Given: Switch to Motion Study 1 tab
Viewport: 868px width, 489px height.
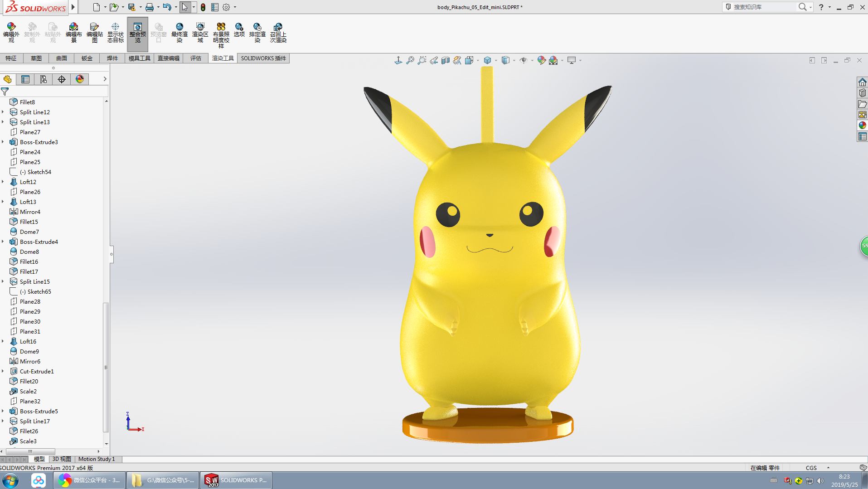Looking at the screenshot, I should [97, 459].
